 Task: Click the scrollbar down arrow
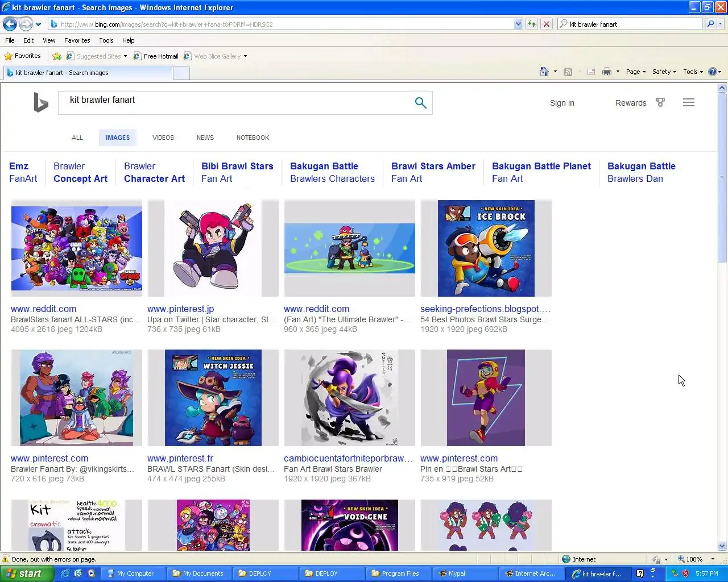coord(722,546)
